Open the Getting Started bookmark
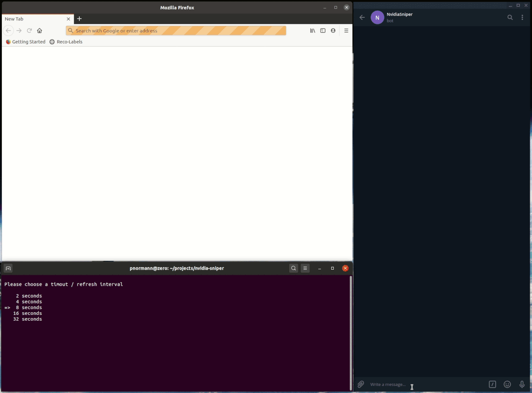Screen dimensions: 532x393 click(25, 42)
